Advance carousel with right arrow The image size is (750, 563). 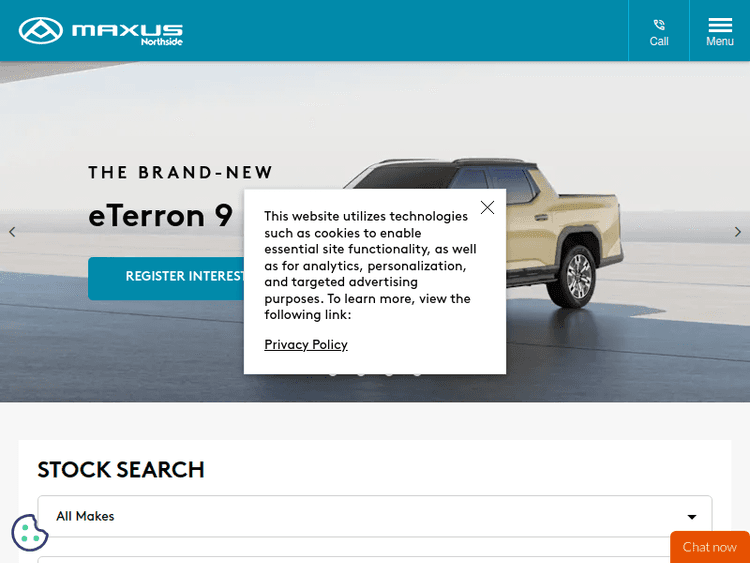click(x=738, y=232)
